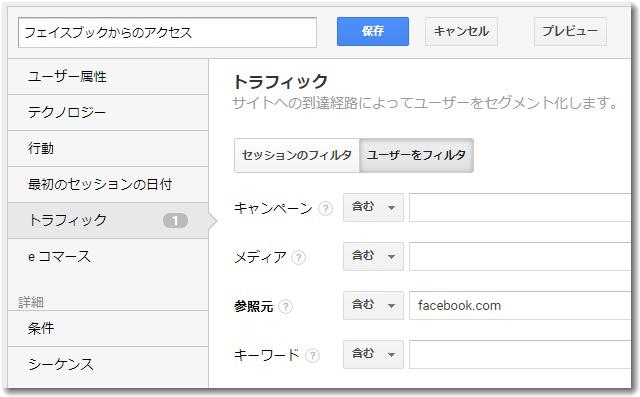The image size is (640, 397).
Task: Click the メディア help question mark icon
Action: point(298,257)
